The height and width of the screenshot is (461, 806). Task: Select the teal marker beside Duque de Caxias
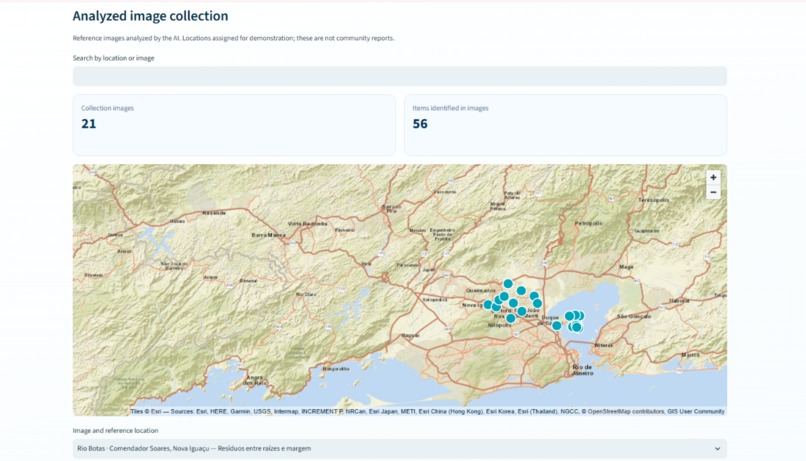[x=556, y=325]
